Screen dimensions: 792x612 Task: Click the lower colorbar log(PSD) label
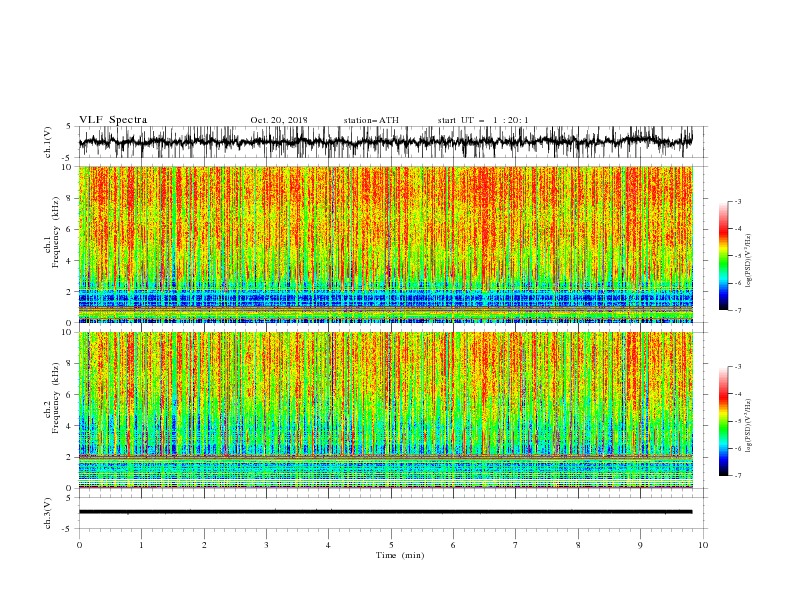click(x=748, y=426)
